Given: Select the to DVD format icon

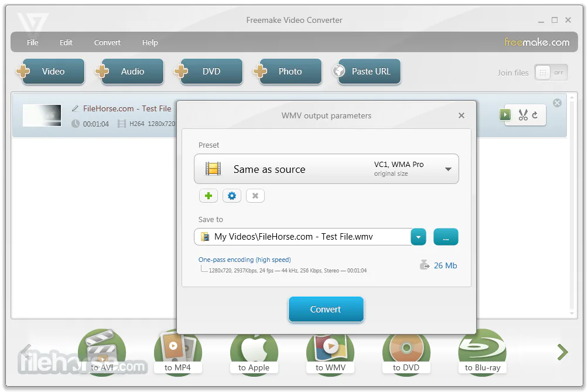Looking at the screenshot, I should (406, 352).
